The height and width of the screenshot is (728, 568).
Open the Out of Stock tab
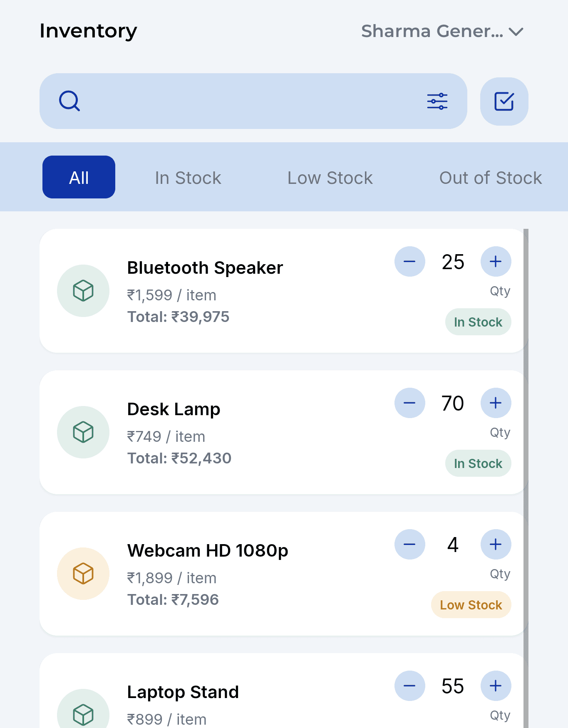[491, 178]
